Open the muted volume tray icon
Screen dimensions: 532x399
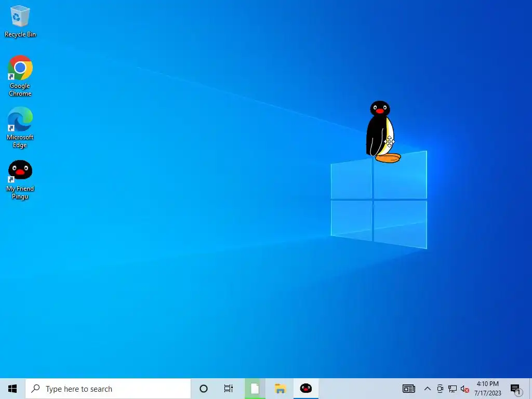(x=465, y=389)
